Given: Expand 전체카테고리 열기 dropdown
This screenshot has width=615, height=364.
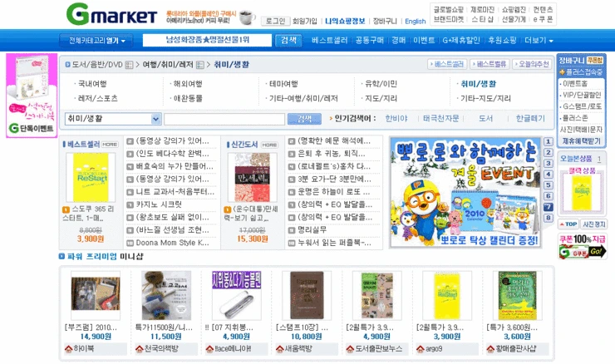Looking at the screenshot, I should (x=96, y=41).
